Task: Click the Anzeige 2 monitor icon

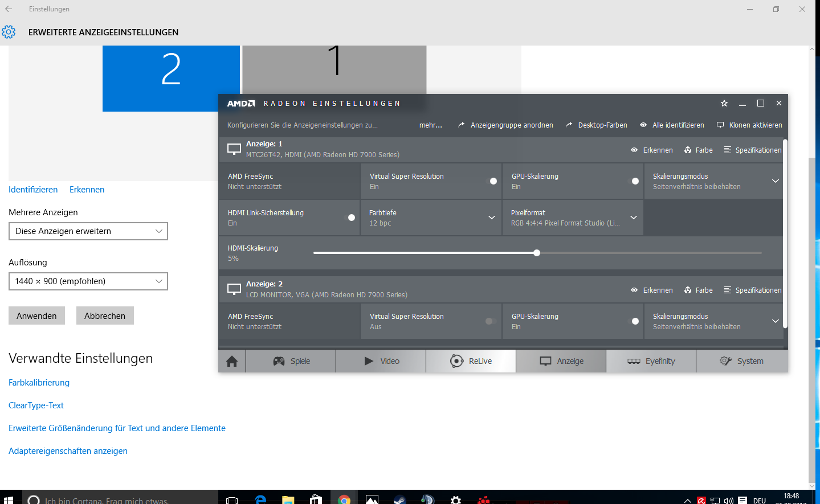Action: coord(234,289)
